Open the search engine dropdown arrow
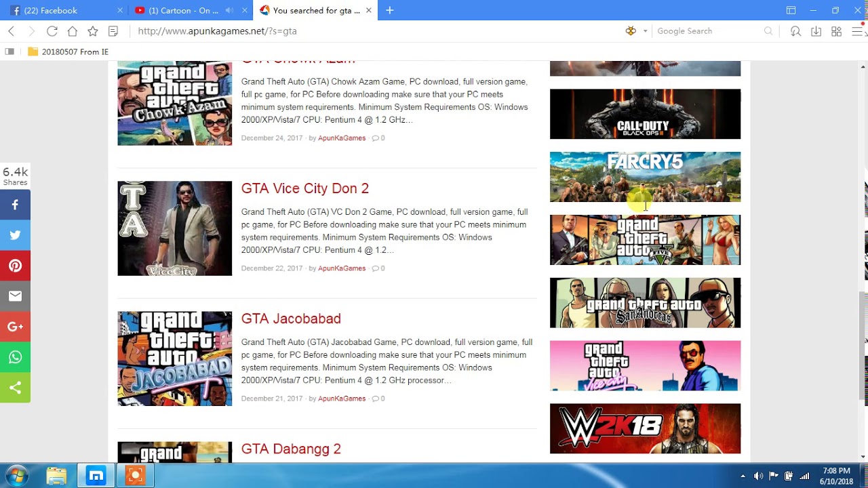868x488 pixels. coord(645,31)
